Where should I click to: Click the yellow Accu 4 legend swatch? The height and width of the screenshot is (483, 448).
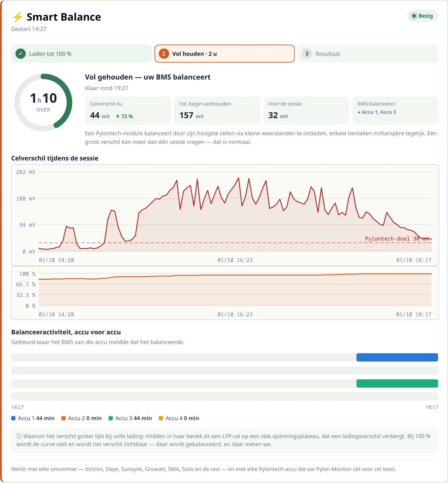[161, 418]
